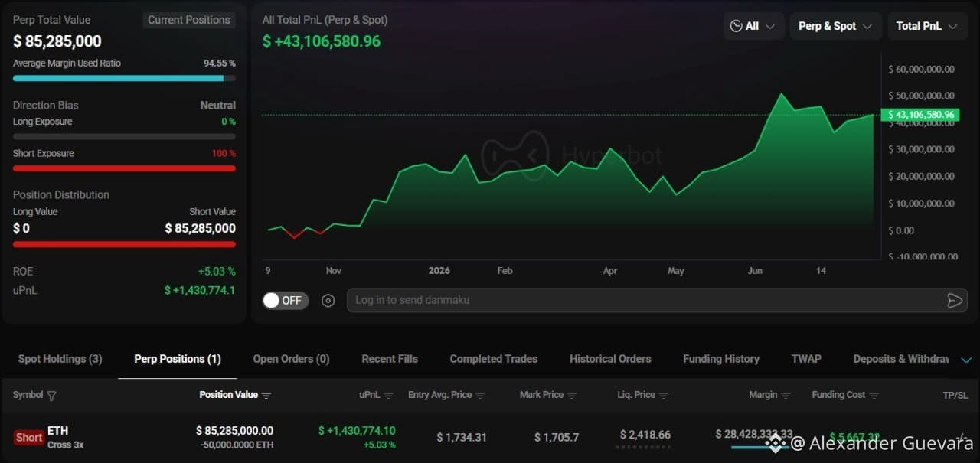This screenshot has width=980, height=463.
Task: Click entry average price $1,734.31
Action: [462, 438]
